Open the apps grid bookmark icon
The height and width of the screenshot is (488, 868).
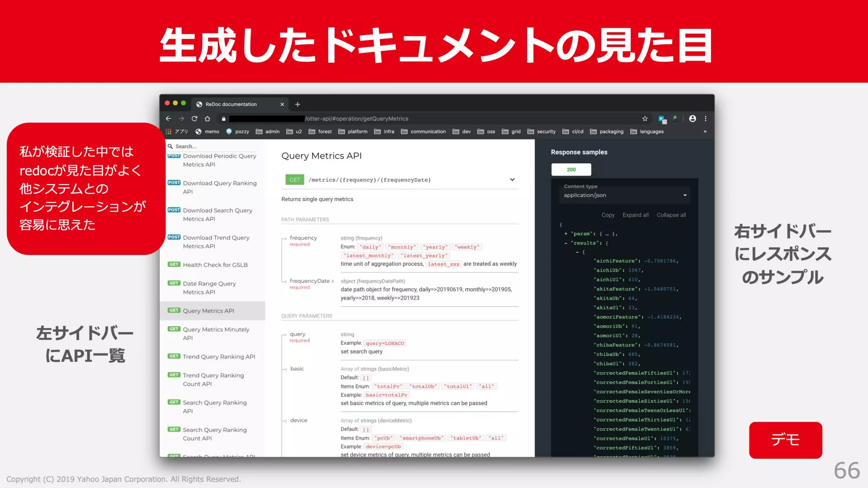(169, 131)
